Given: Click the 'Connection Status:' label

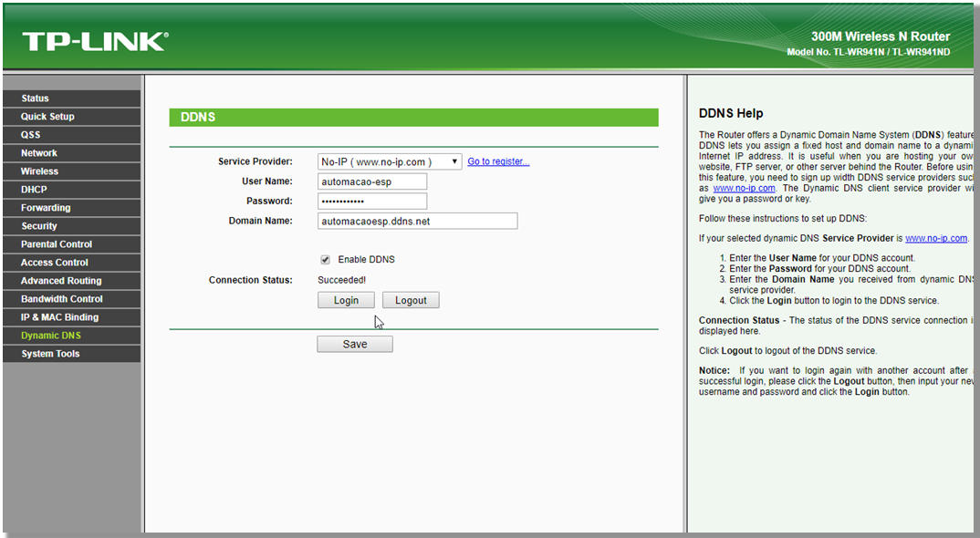Looking at the screenshot, I should point(251,280).
